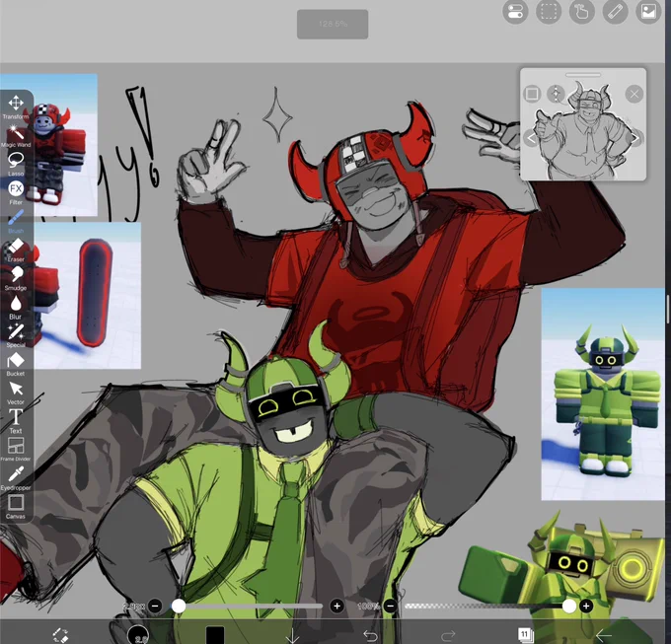Viewport: 671px width, 644px height.
Task: Select the Vector tool
Action: [x=16, y=393]
